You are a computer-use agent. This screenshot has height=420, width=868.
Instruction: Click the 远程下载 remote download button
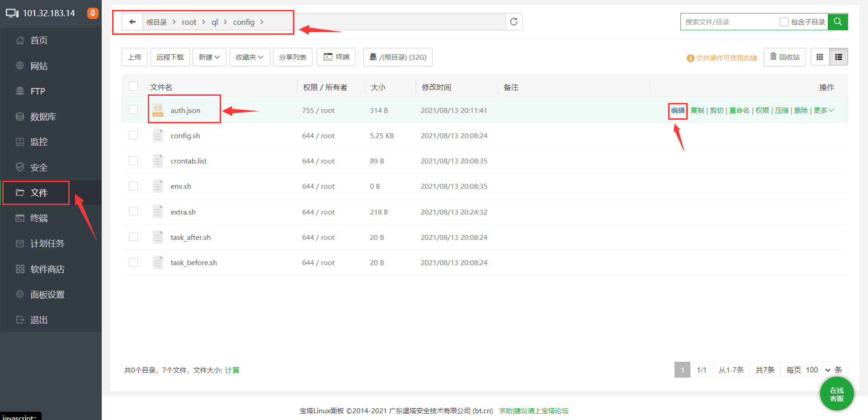[x=170, y=57]
